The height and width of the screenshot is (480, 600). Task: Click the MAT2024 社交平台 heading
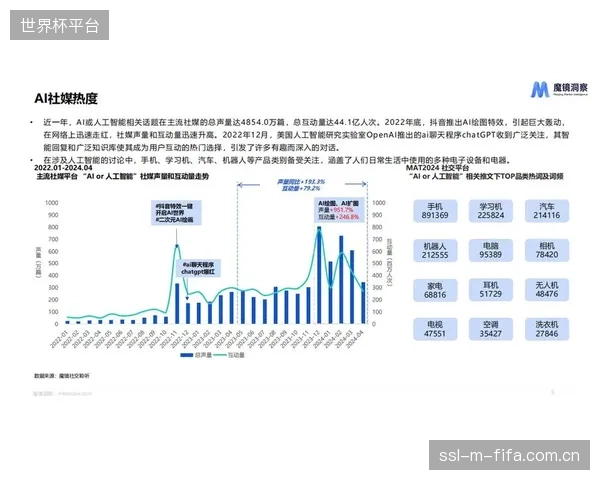[437, 168]
